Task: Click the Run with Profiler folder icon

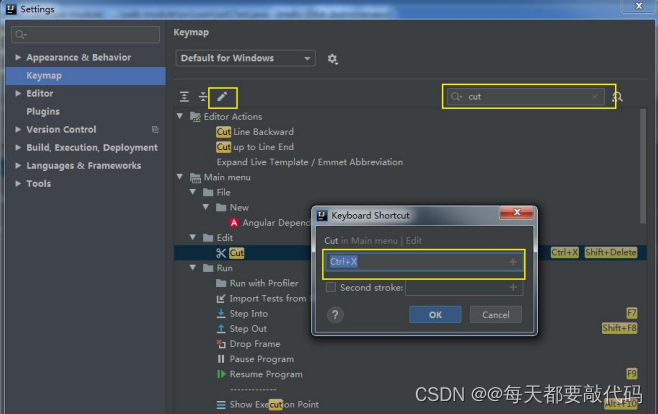Action: (221, 283)
